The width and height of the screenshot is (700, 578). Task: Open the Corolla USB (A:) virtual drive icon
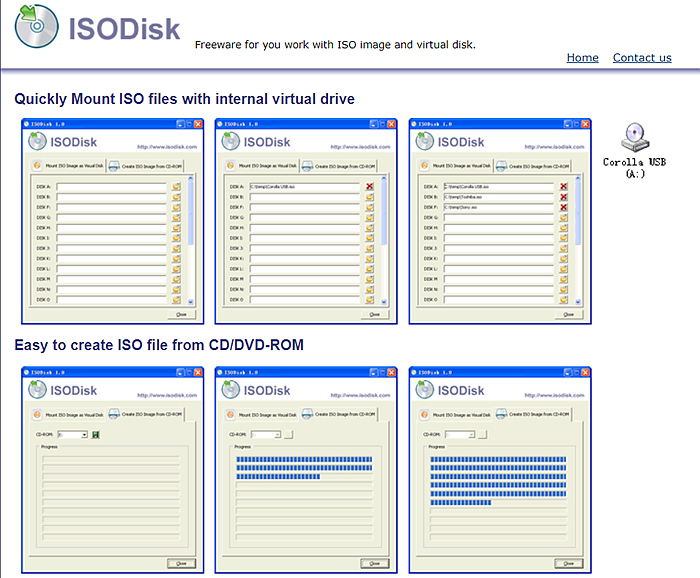click(x=634, y=150)
